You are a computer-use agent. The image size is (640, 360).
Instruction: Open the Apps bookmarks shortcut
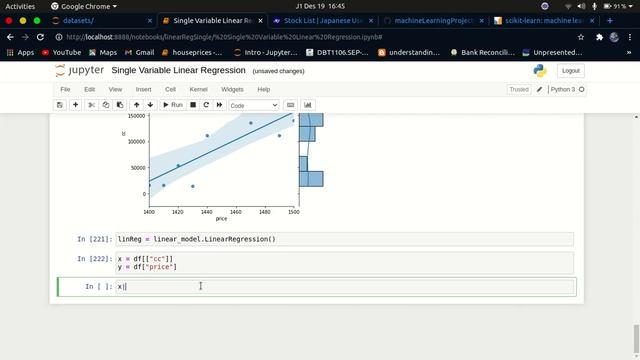[20, 52]
